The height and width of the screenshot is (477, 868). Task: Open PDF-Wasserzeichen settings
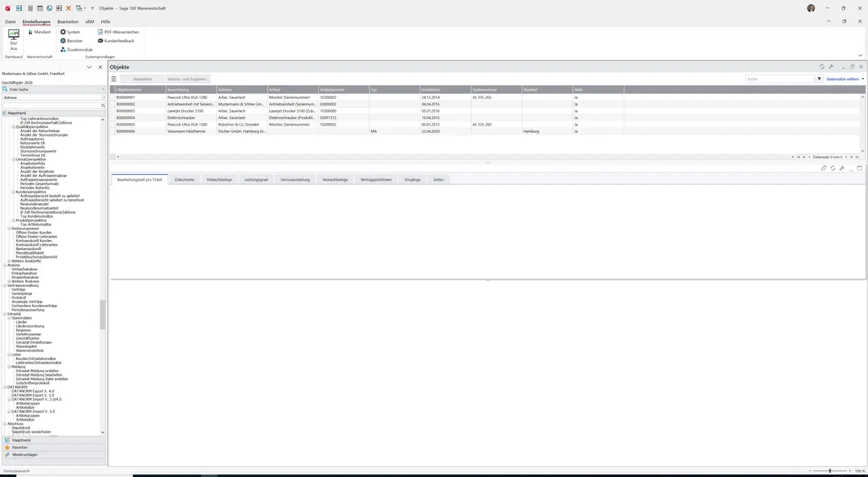point(118,32)
